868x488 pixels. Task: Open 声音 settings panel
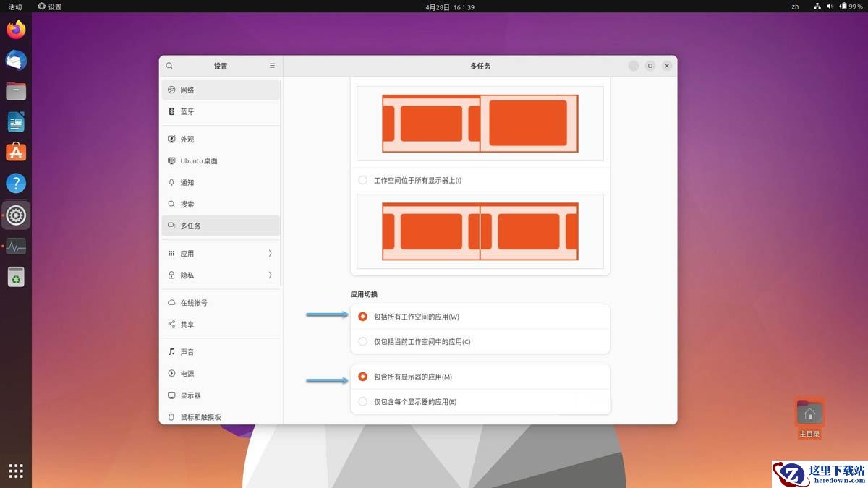[221, 351]
